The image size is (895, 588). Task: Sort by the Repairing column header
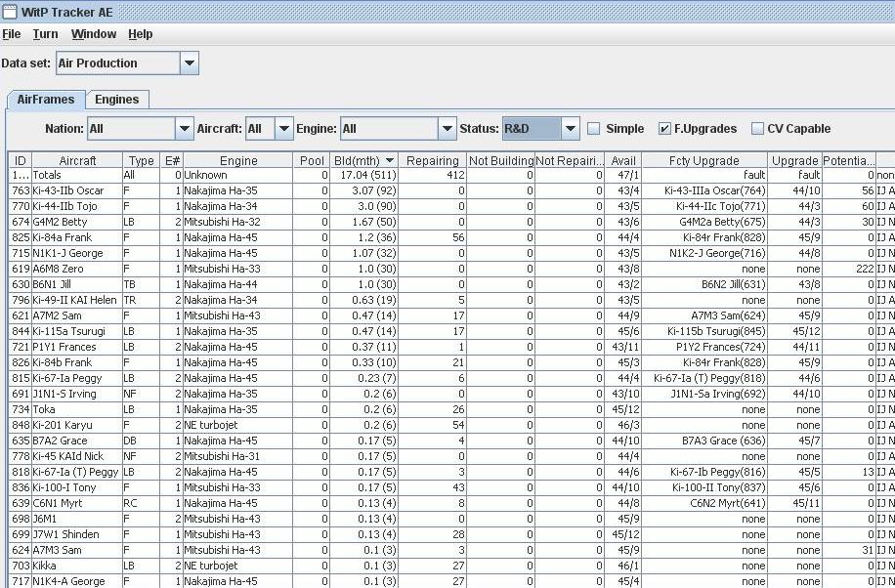[432, 161]
